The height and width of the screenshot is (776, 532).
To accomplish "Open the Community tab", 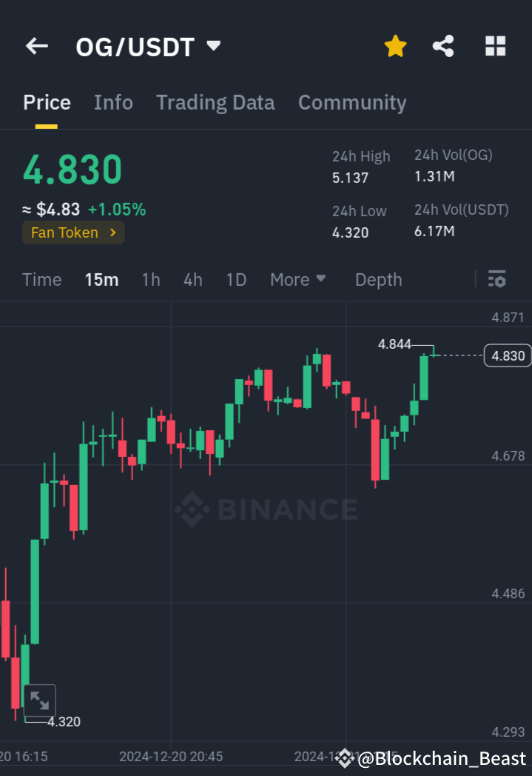I will coord(352,102).
